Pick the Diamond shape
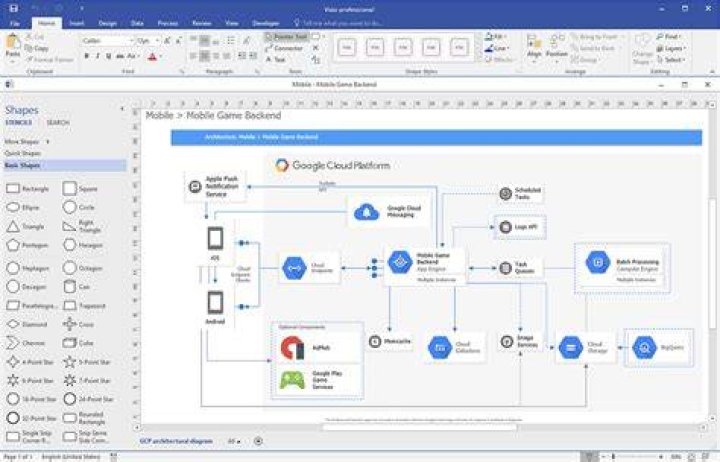The image size is (720, 462). pyautogui.click(x=27, y=324)
